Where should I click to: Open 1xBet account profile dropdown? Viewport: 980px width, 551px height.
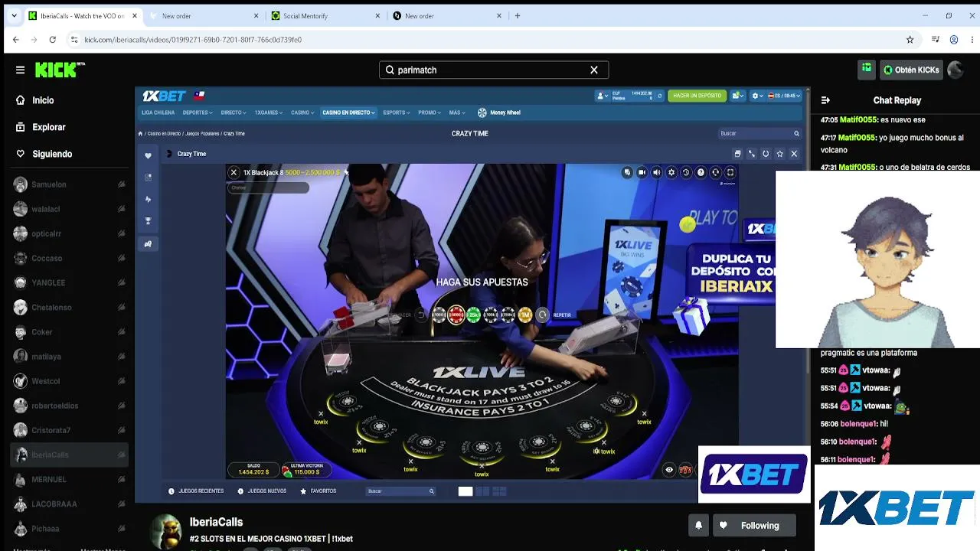[603, 96]
